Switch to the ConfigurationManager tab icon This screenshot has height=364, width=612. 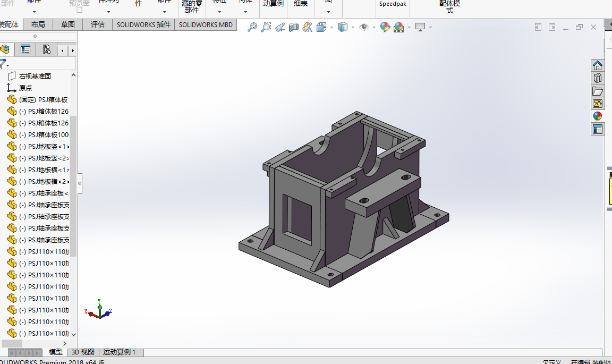[46, 49]
